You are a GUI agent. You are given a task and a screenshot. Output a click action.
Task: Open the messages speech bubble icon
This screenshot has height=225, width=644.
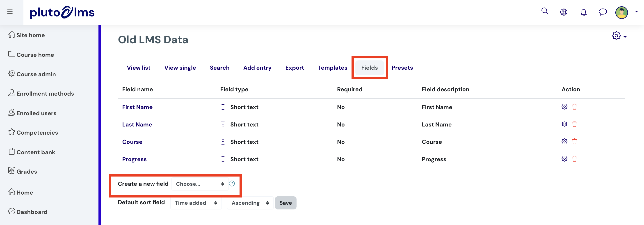[603, 12]
